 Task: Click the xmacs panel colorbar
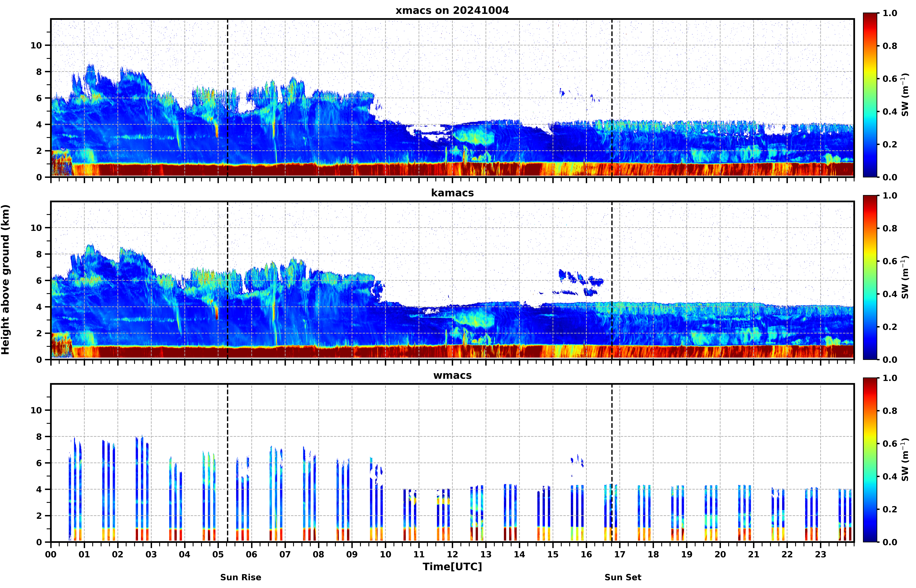(870, 95)
